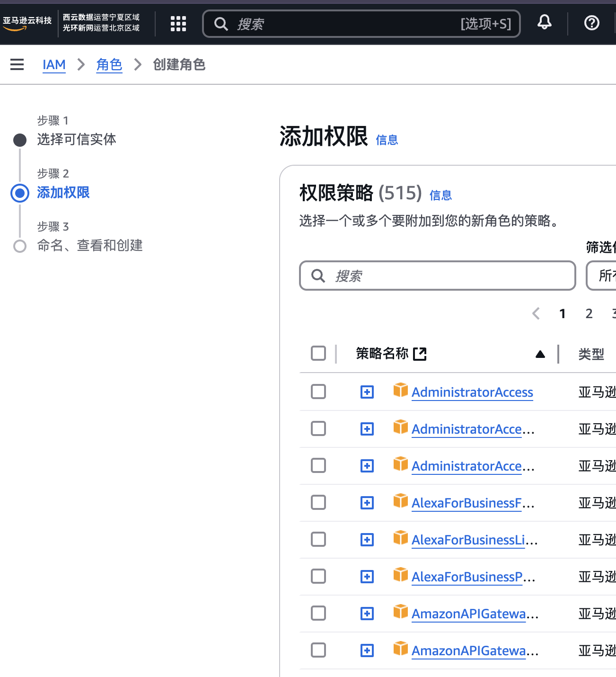616x677 pixels.
Task: Go to pagination page 2
Action: coord(589,313)
